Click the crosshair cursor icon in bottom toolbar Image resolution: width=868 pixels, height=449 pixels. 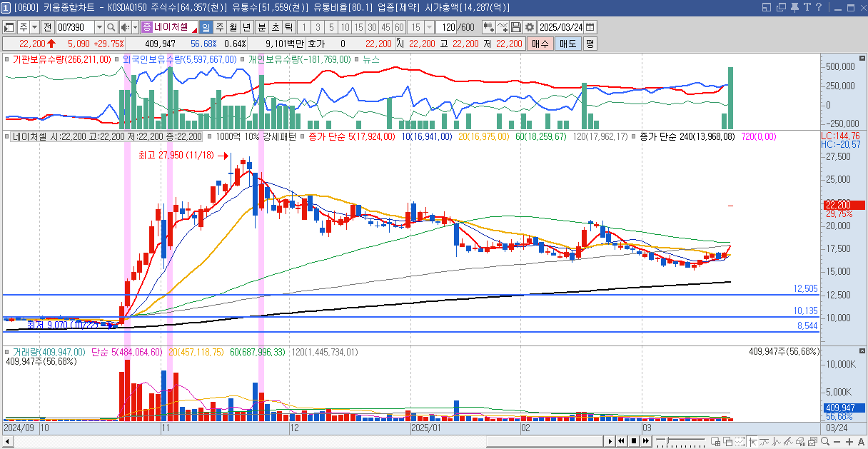752,442
